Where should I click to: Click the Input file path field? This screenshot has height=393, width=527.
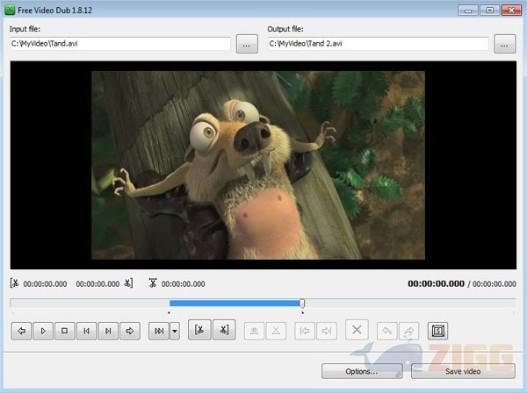click(x=120, y=44)
